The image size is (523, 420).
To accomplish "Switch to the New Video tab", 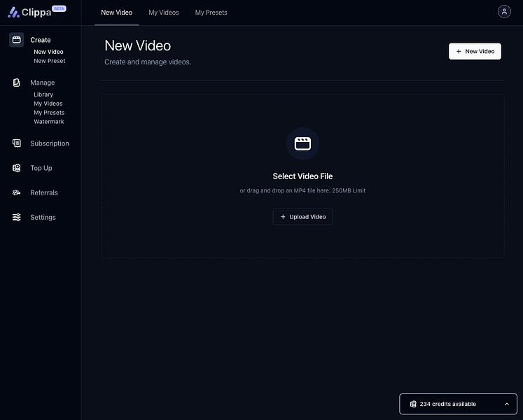I will (x=117, y=13).
